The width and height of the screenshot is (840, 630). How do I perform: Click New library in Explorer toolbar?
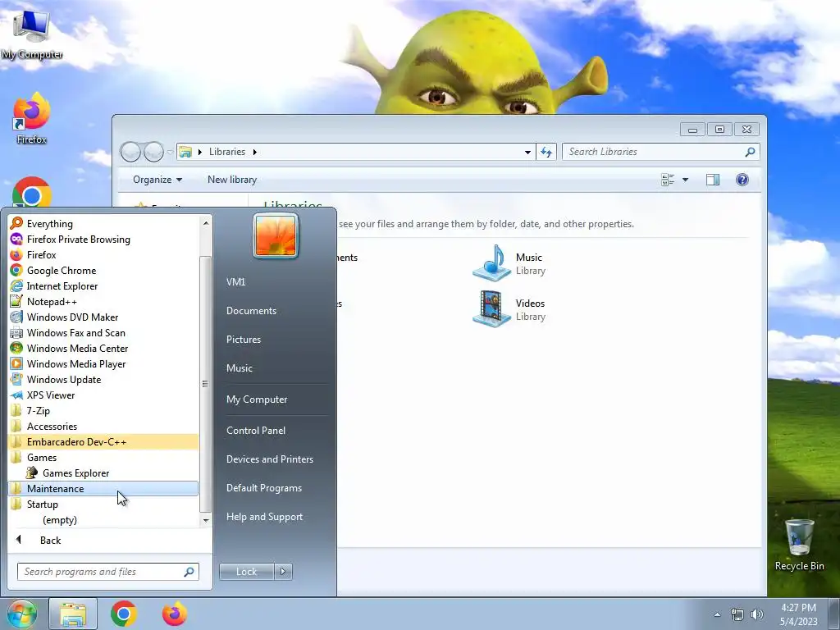[232, 180]
